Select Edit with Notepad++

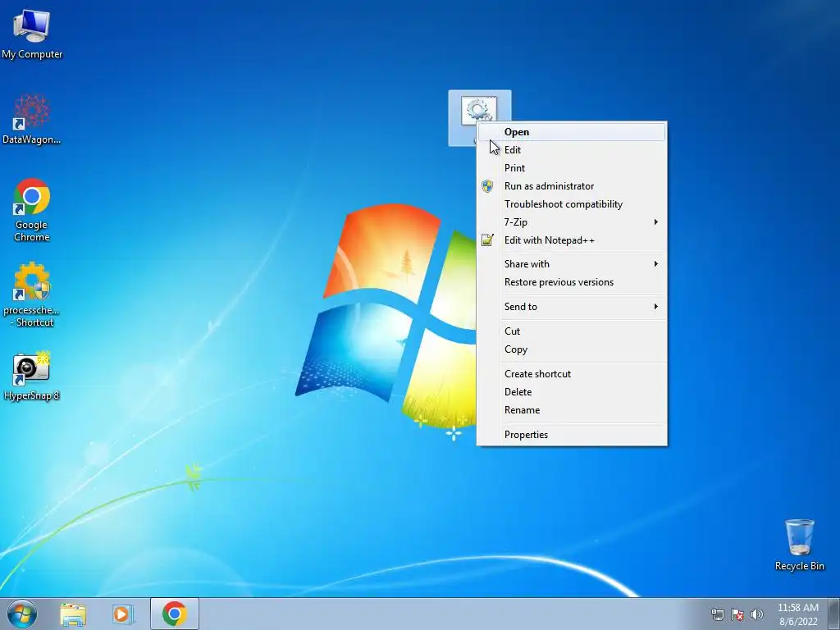tap(572, 240)
